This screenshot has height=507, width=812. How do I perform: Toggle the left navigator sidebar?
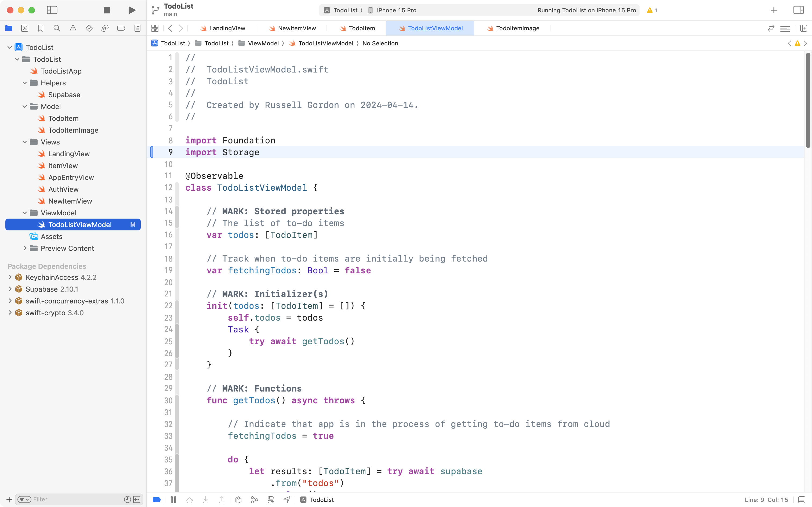[x=52, y=10]
